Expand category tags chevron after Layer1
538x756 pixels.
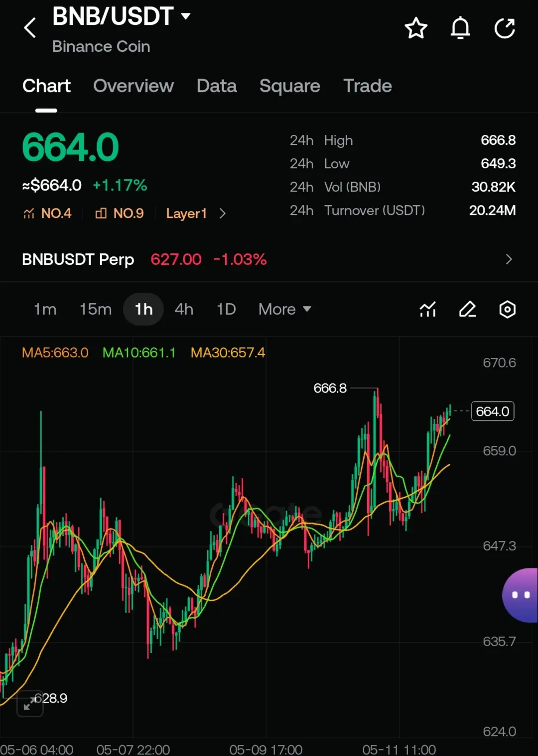pyautogui.click(x=223, y=214)
